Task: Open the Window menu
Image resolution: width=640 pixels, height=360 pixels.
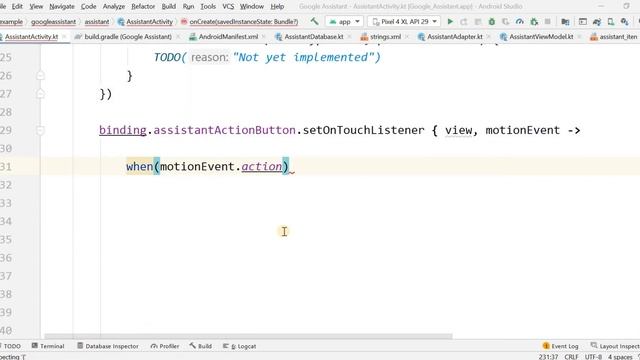Action: 252,7
